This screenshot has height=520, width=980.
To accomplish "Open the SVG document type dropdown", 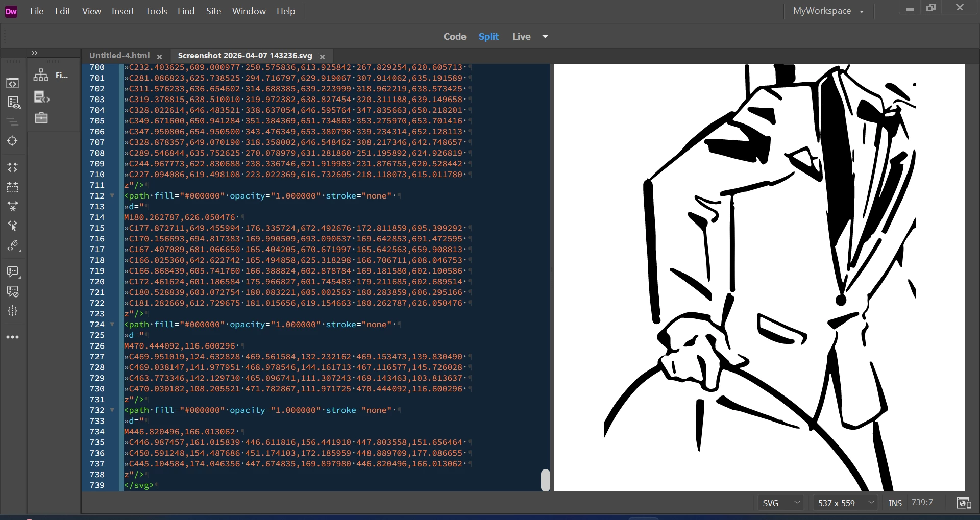I will (780, 503).
